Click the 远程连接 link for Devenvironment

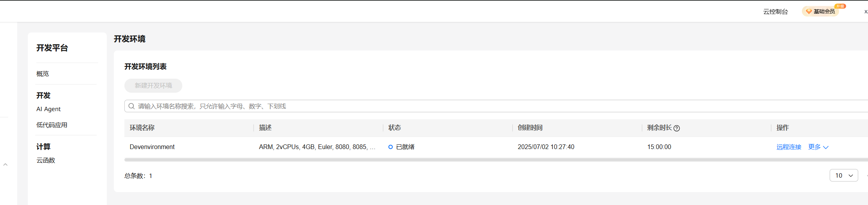click(789, 147)
